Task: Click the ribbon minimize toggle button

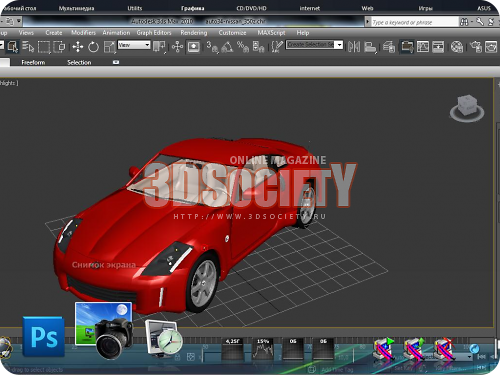Action: click(x=116, y=62)
